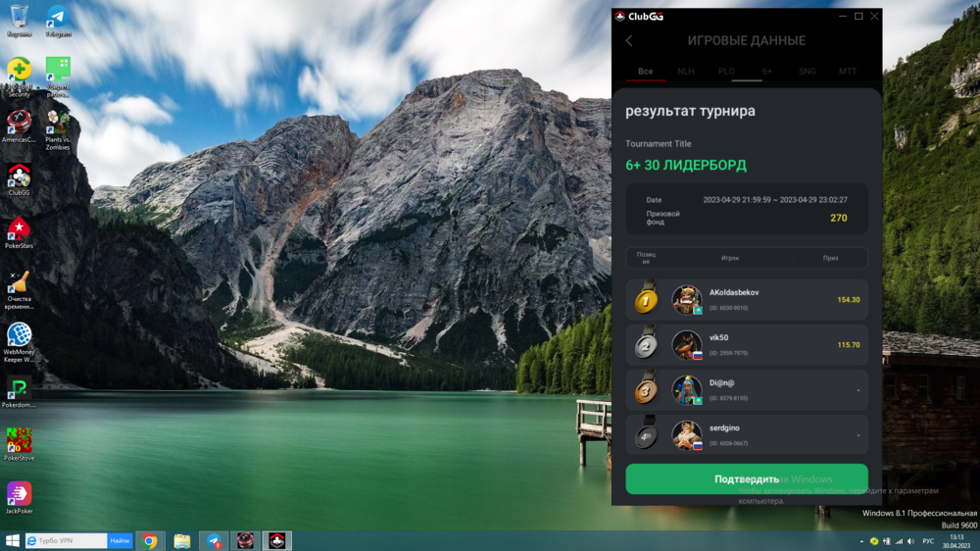Click the Найти search button on taskbar
This screenshot has width=980, height=551.
pyautogui.click(x=120, y=540)
